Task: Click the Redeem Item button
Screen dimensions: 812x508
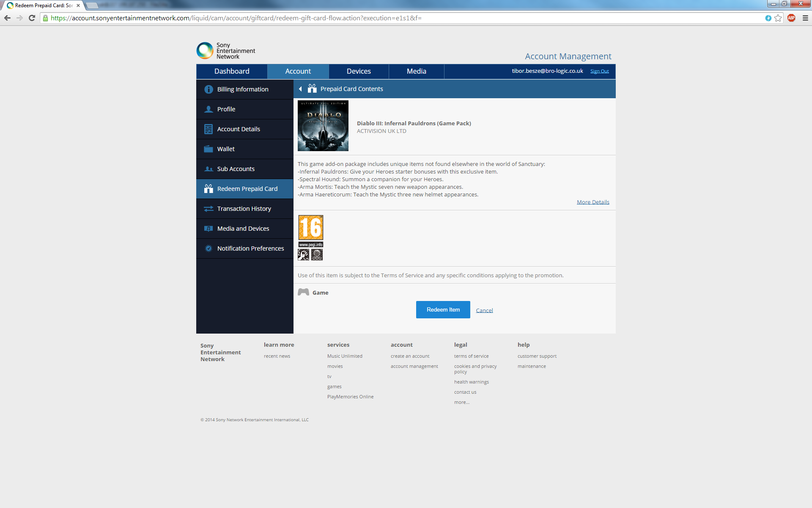Action: [x=443, y=310]
